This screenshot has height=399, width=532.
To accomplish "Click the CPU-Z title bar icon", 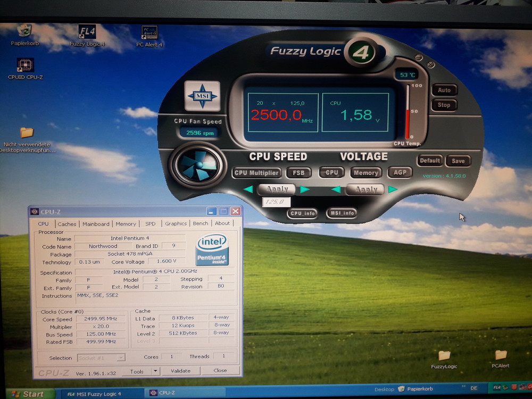I will coord(35,212).
